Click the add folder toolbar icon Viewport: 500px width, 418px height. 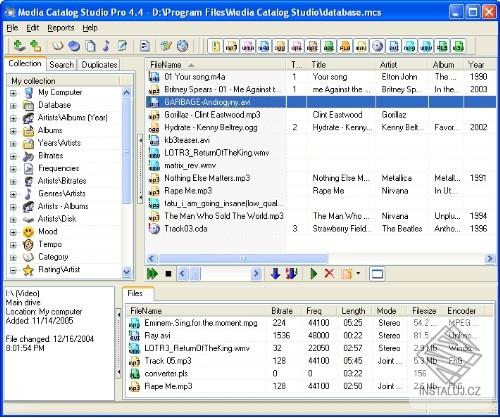pyautogui.click(x=35, y=46)
